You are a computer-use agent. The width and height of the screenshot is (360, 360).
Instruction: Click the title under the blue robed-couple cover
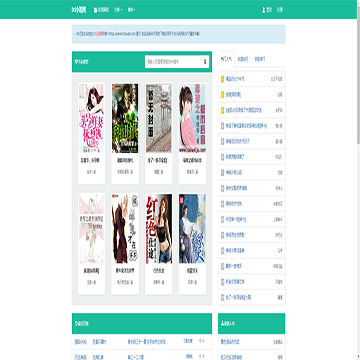click(x=192, y=271)
